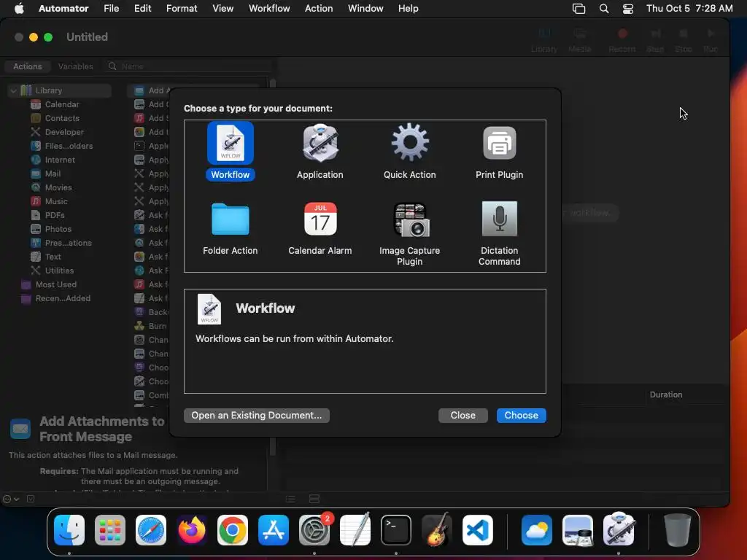This screenshot has height=560, width=747.
Task: Click the Stage Manager menu bar icon
Action: (578, 8)
